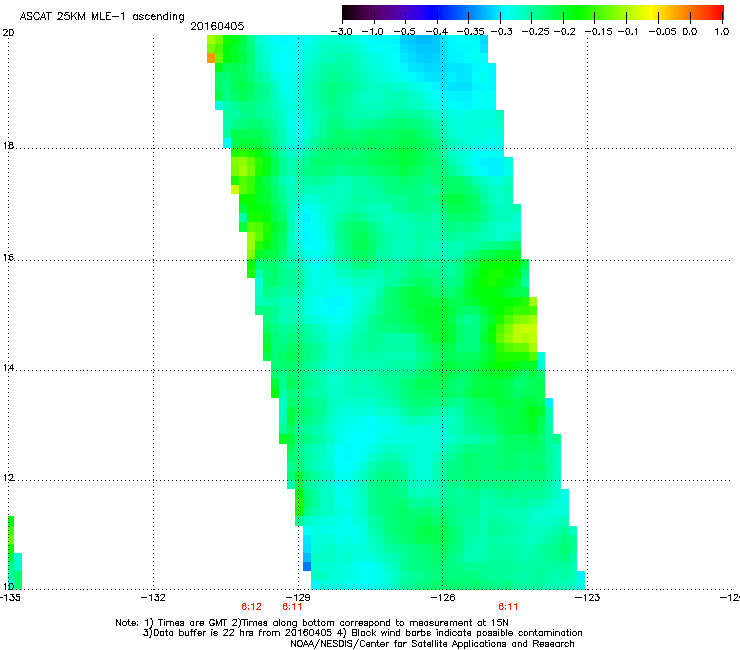Viewport: 740px width, 650px height.
Task: Click the red 6:11 stamp beside 6:12
Action: coord(292,607)
